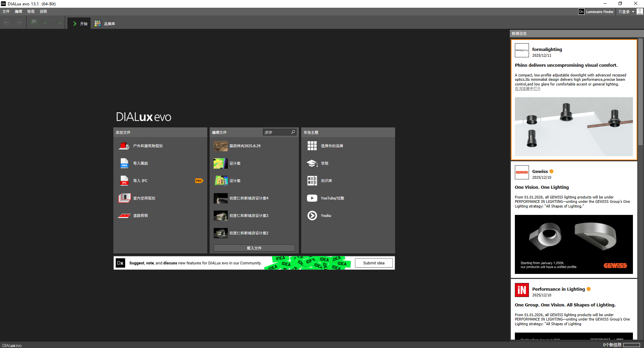Click the 选择你的品牌 label text

tap(332, 146)
